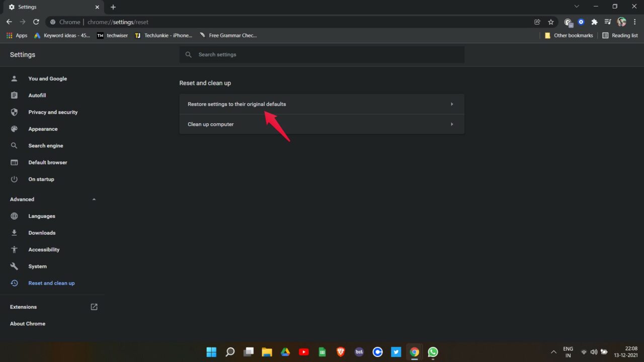The image size is (644, 362).
Task: Open the tab search dropdown chevron
Action: [x=577, y=7]
